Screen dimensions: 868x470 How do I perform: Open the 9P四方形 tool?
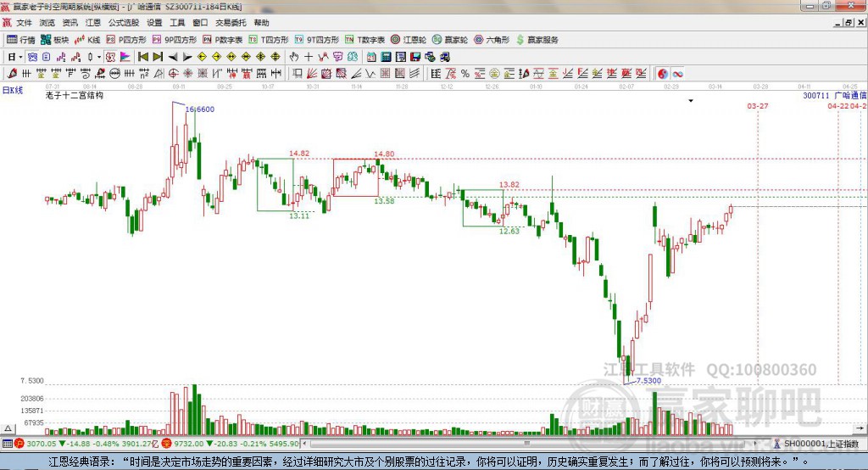(x=175, y=40)
